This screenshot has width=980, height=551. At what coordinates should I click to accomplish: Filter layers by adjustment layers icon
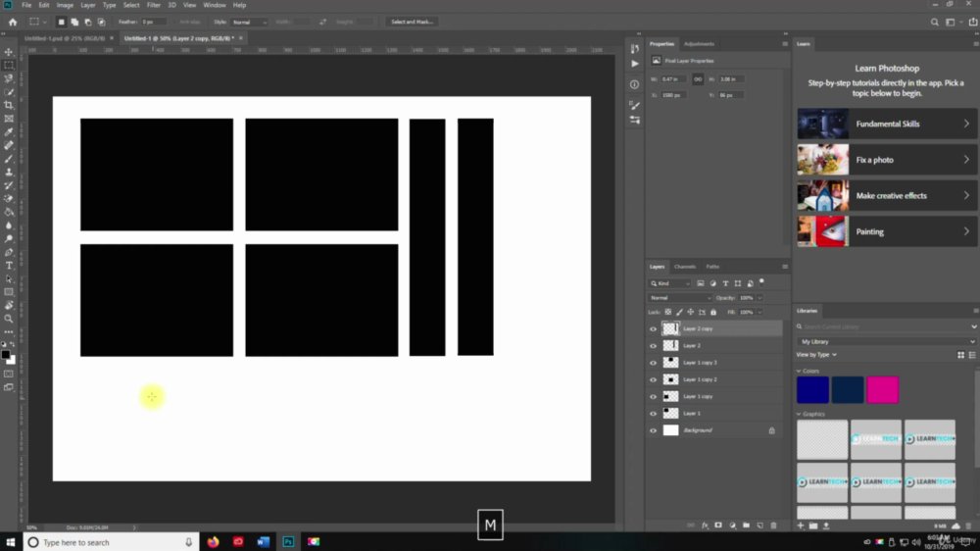point(713,283)
